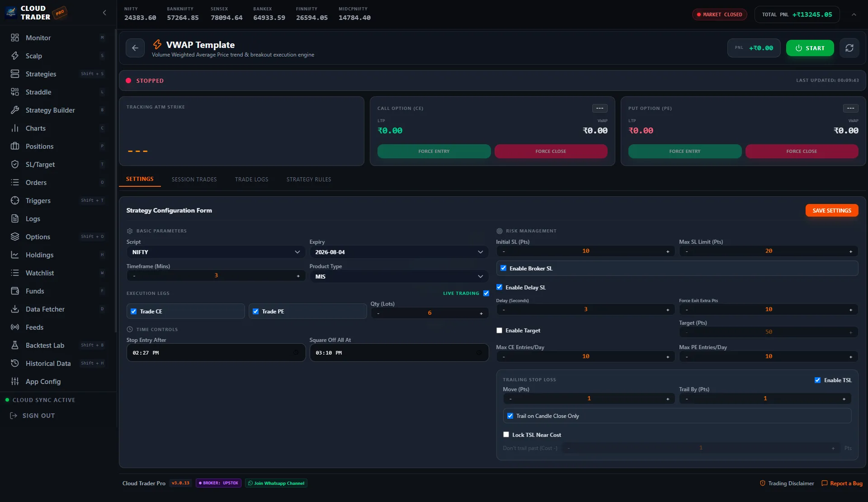This screenshot has width=868, height=502.
Task: Increase Trail By (Pts) with plus
Action: 844,399
